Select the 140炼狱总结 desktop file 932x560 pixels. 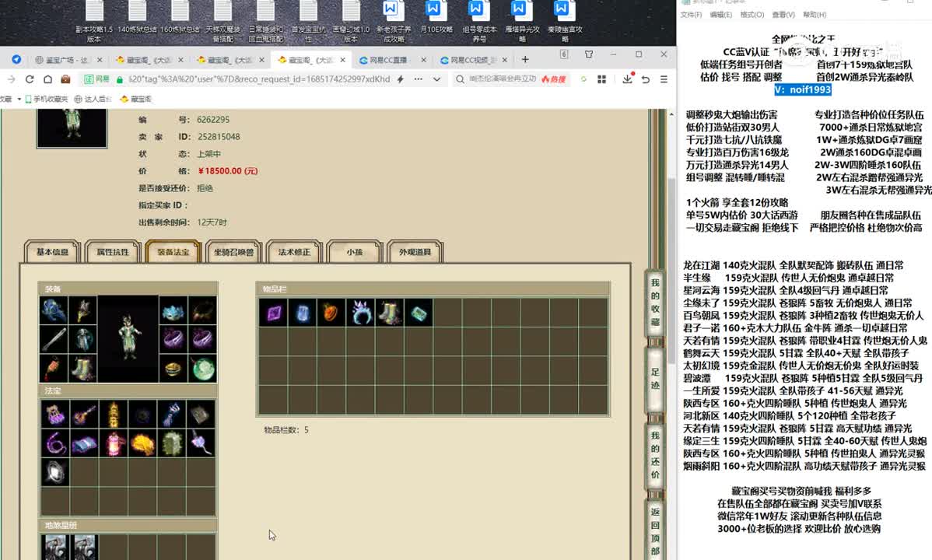[137, 19]
